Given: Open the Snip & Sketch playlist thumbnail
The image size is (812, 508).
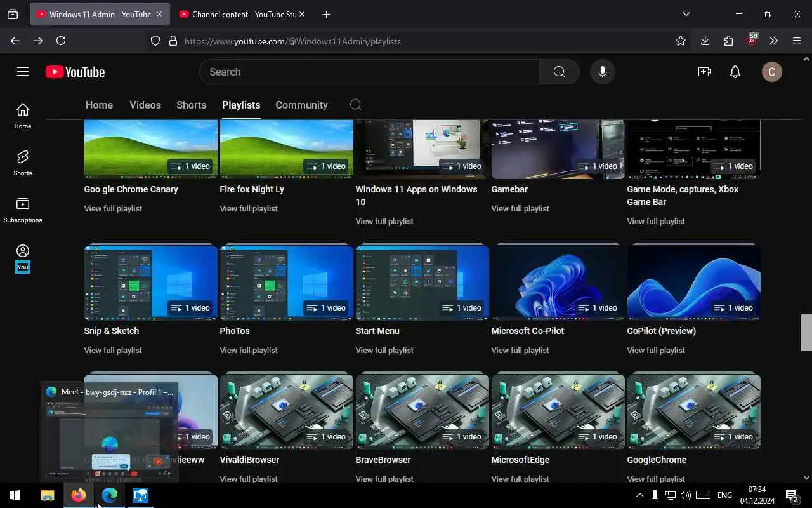Looking at the screenshot, I should 151,283.
